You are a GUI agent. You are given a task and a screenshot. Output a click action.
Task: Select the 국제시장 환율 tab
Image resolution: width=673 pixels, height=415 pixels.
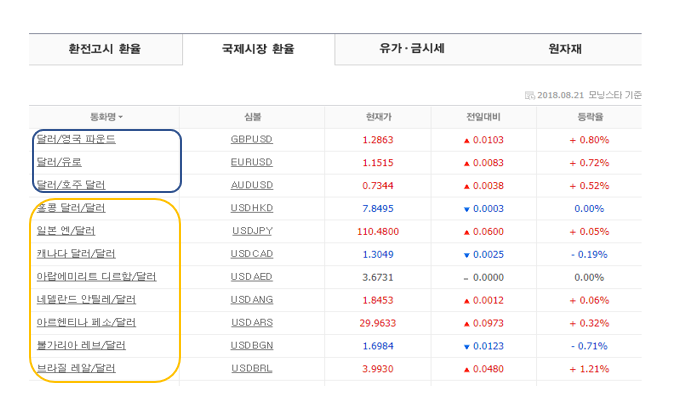258,48
